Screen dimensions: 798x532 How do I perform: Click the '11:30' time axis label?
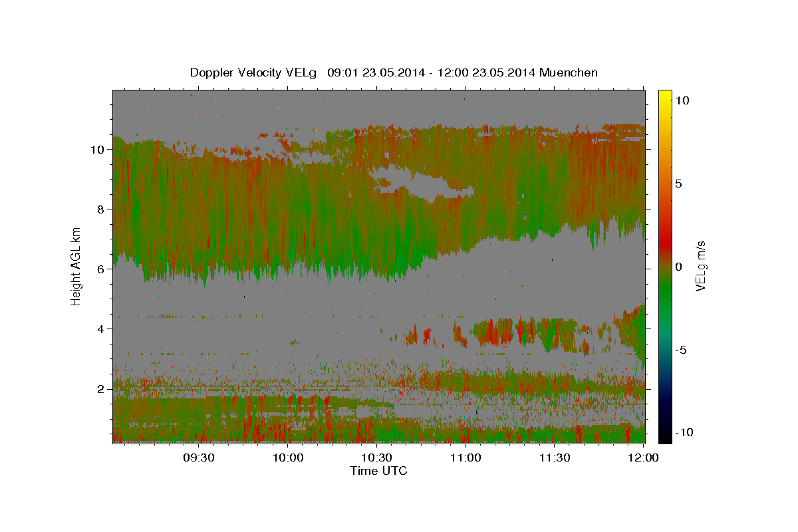[555, 458]
